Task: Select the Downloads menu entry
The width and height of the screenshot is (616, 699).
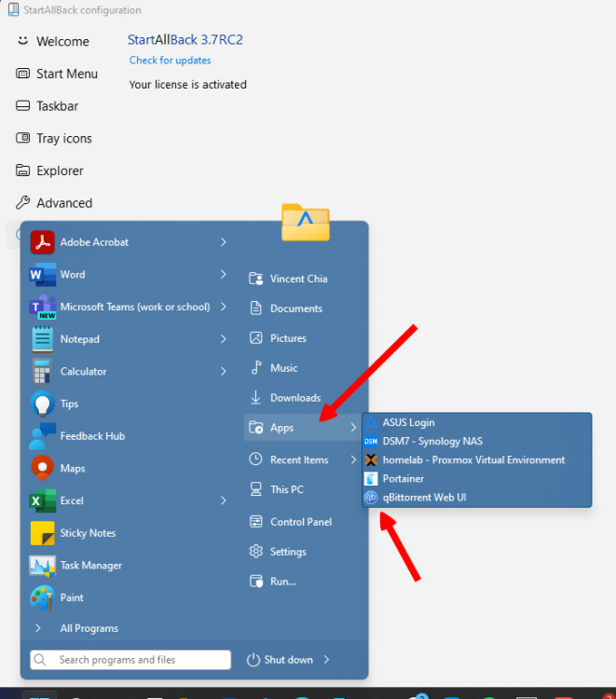Action: click(x=294, y=398)
